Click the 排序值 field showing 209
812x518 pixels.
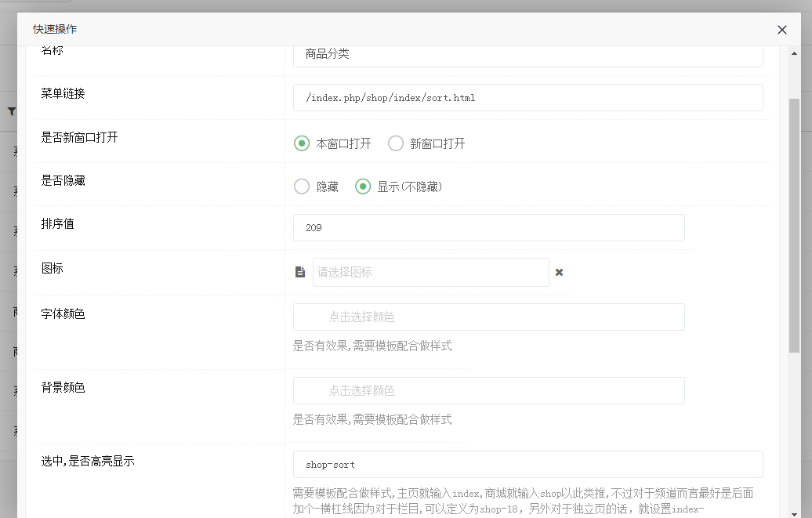pos(488,228)
